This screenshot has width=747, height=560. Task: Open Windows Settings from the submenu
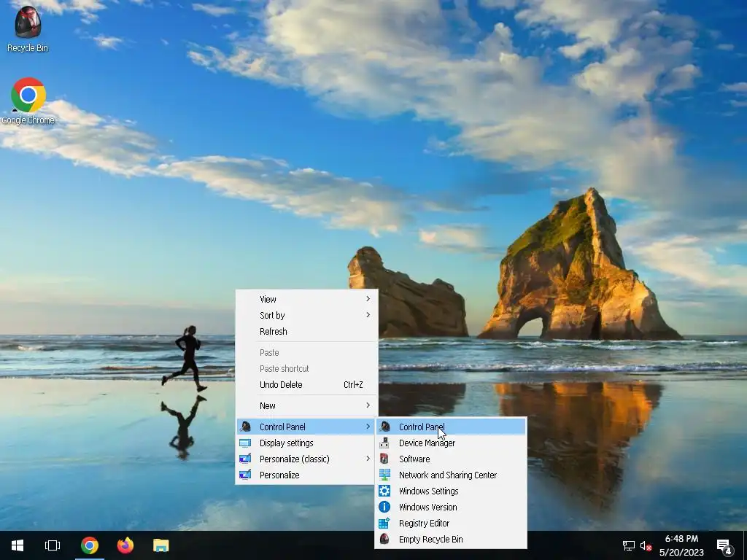pos(451,491)
